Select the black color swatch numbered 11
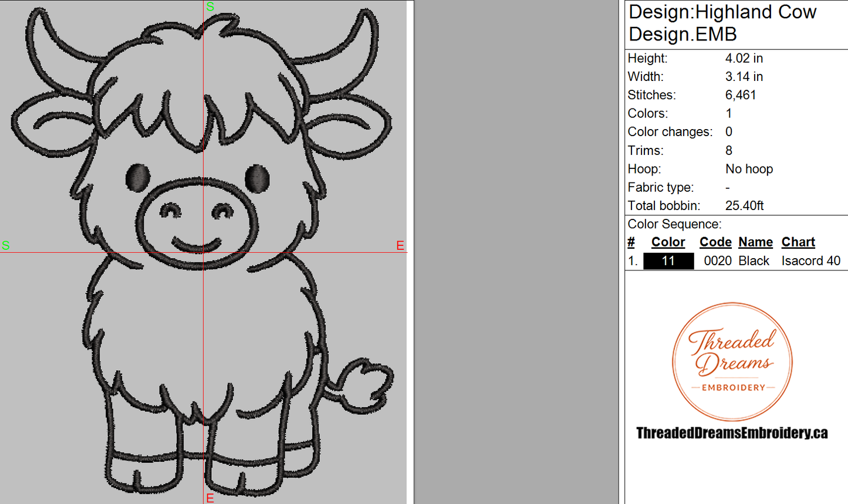 click(x=668, y=261)
